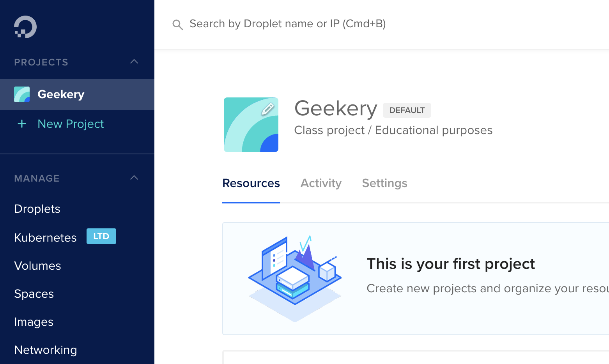Collapse the Projects section chevron
Image resolution: width=609 pixels, height=364 pixels.
click(134, 62)
